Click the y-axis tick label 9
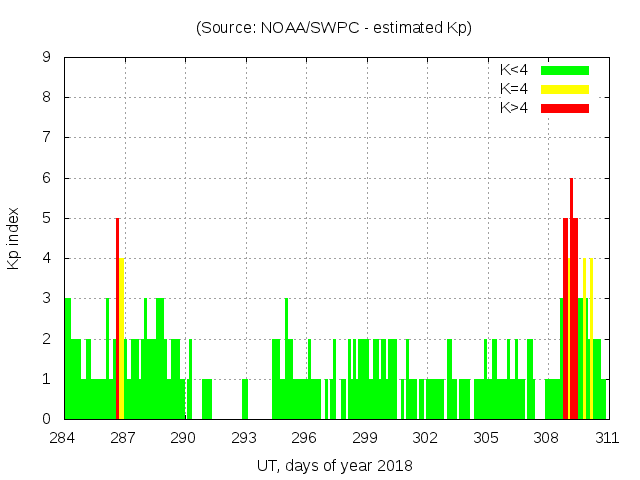640x480 pixels. [46, 57]
